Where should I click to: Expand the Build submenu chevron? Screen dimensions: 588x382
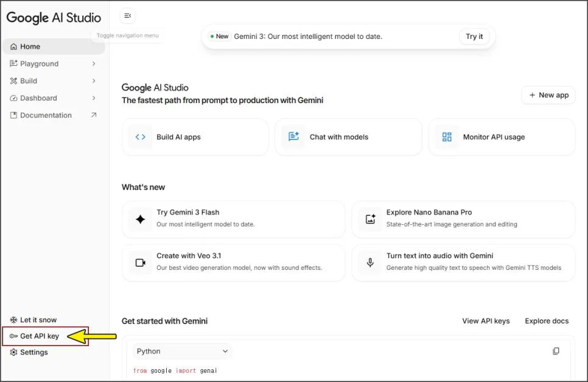pyautogui.click(x=94, y=80)
